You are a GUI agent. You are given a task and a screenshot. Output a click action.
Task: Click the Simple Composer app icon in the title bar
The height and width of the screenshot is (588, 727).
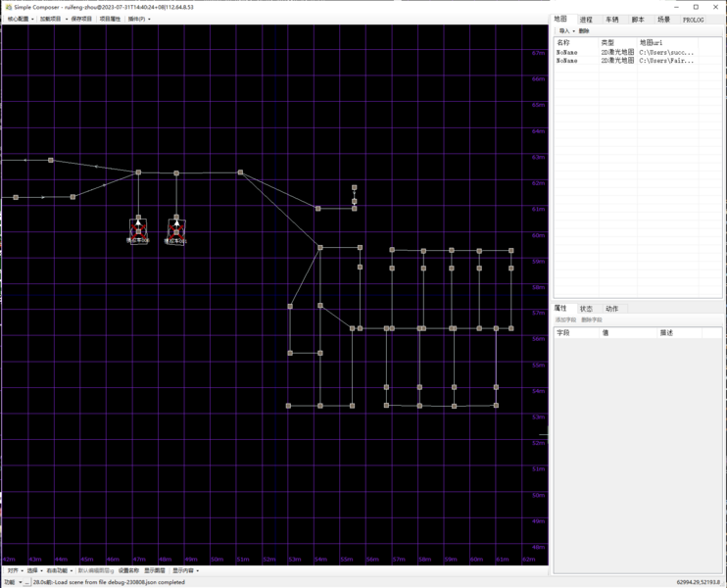point(8,7)
